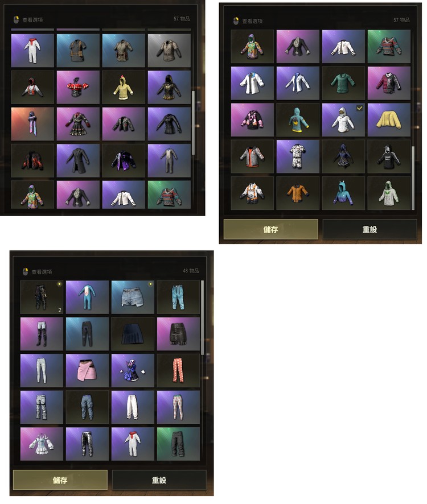
Task: Click the 儲存 button in pants panel
Action: tap(60, 480)
